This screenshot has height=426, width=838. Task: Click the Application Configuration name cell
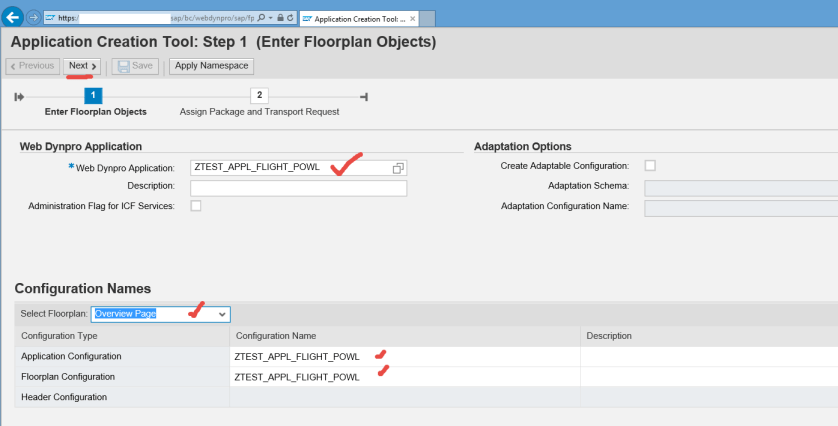(404, 356)
